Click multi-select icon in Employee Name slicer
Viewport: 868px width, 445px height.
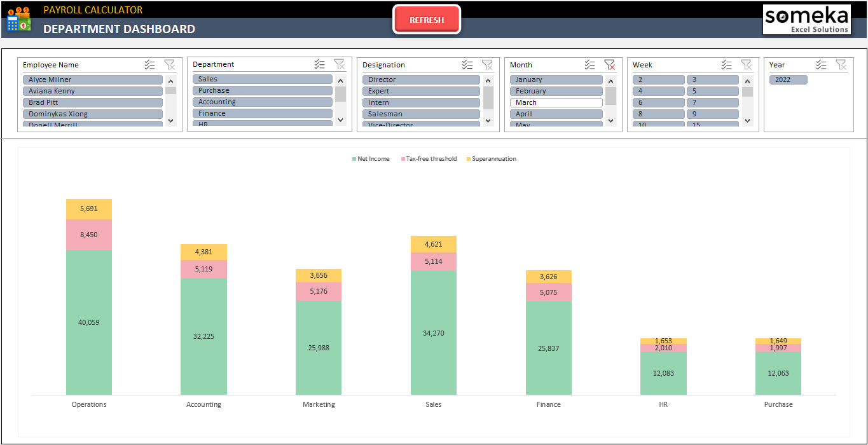coord(150,65)
